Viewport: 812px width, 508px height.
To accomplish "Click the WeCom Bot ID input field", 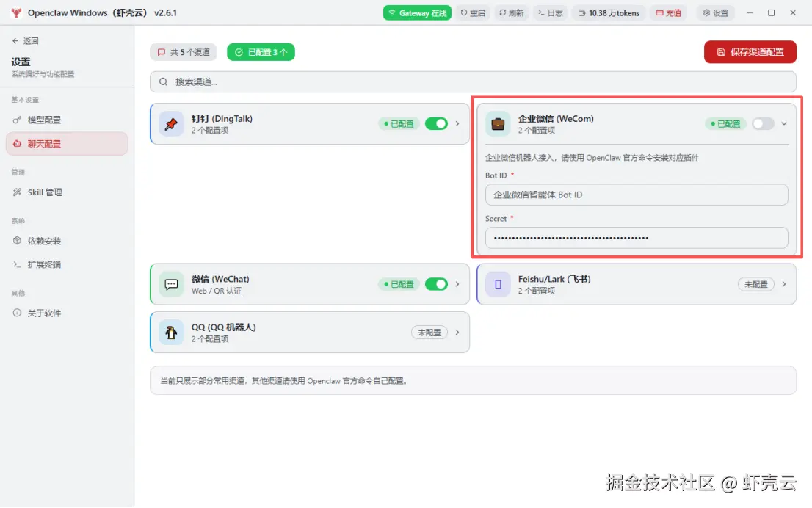I will [x=637, y=195].
